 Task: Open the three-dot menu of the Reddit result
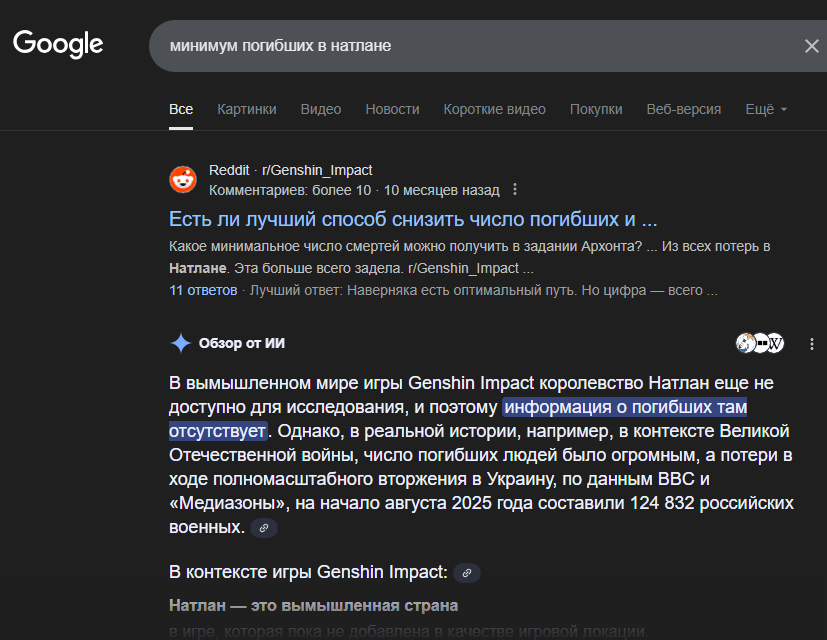pyautogui.click(x=515, y=189)
